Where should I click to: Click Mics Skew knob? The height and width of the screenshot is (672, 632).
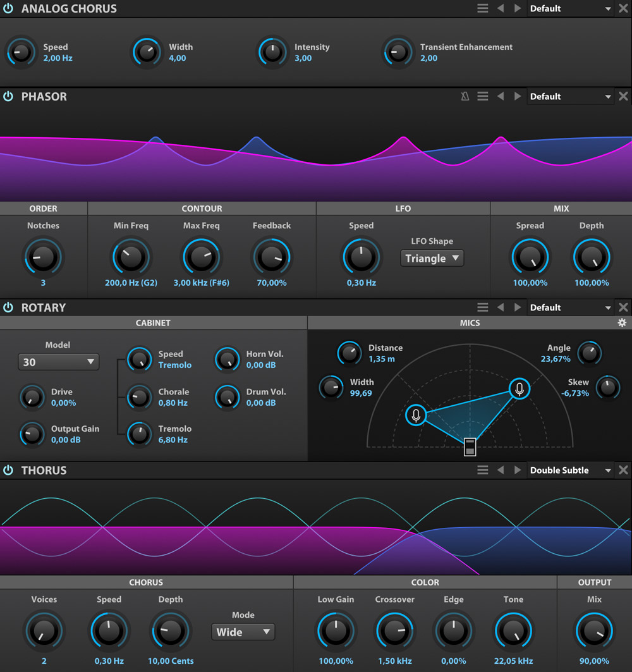click(x=607, y=388)
